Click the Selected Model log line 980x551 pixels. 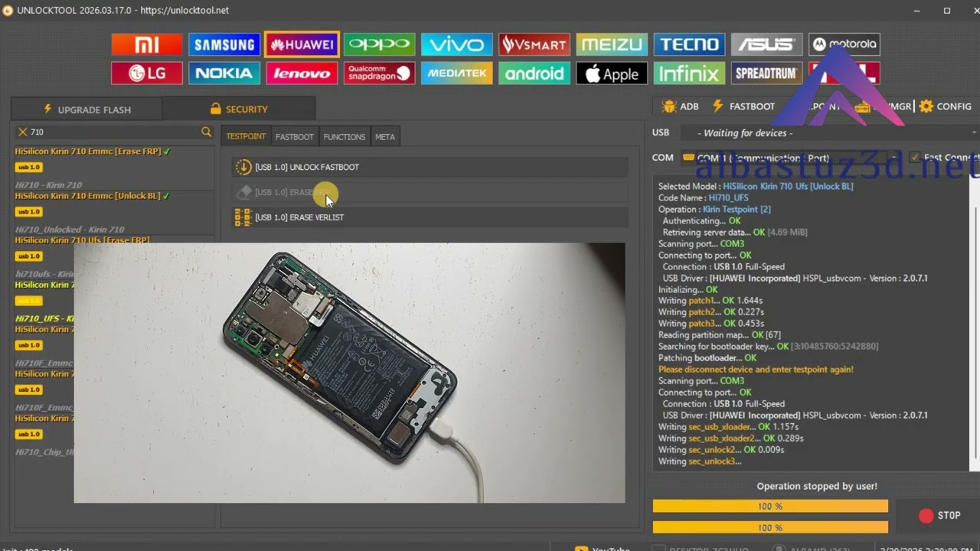click(x=756, y=186)
